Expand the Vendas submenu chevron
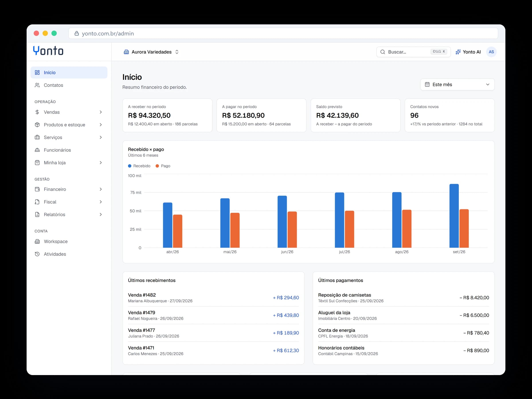This screenshot has width=532, height=399. [x=101, y=112]
